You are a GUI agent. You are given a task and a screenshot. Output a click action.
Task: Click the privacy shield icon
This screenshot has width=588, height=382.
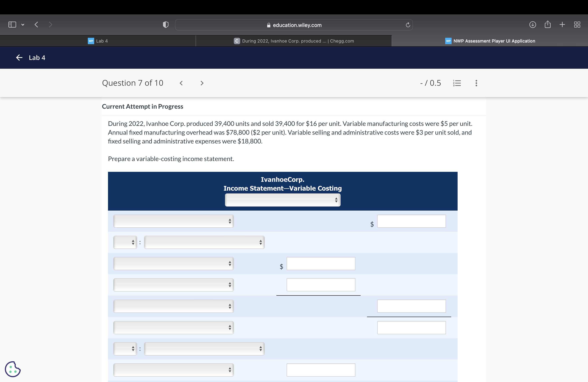166,25
